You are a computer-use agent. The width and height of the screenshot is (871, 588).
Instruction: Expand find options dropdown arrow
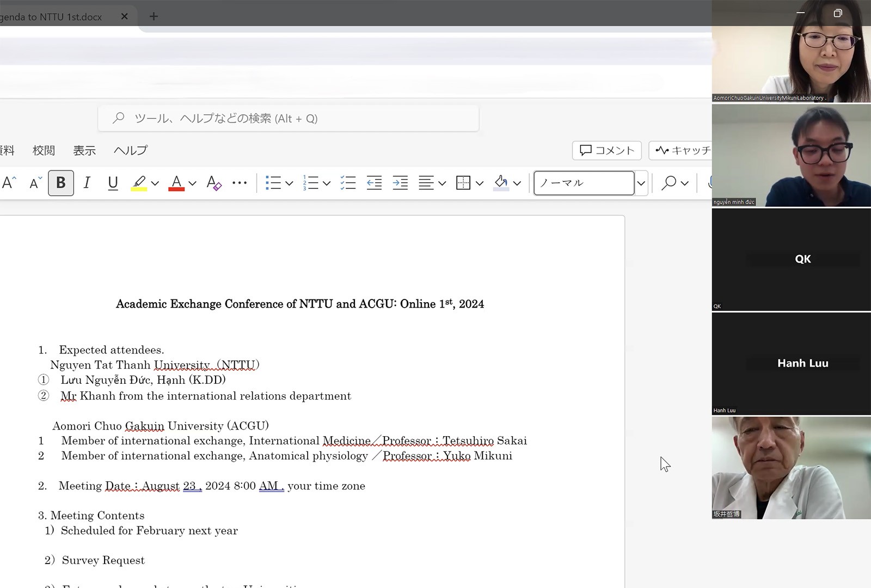(685, 183)
